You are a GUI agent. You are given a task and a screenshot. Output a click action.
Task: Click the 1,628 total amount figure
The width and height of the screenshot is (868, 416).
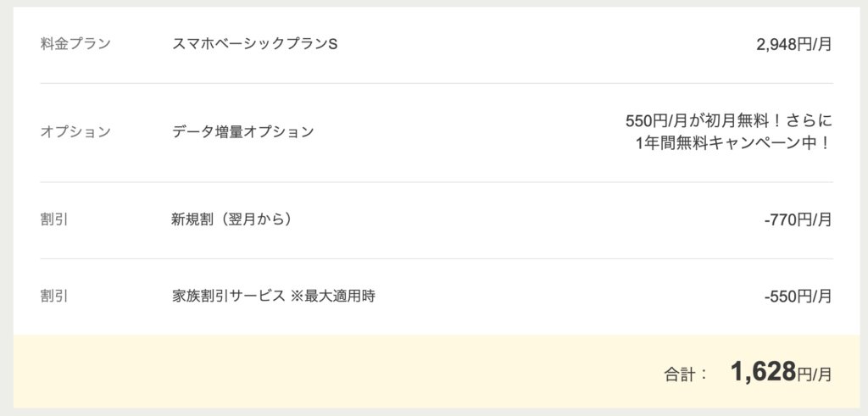[763, 372]
